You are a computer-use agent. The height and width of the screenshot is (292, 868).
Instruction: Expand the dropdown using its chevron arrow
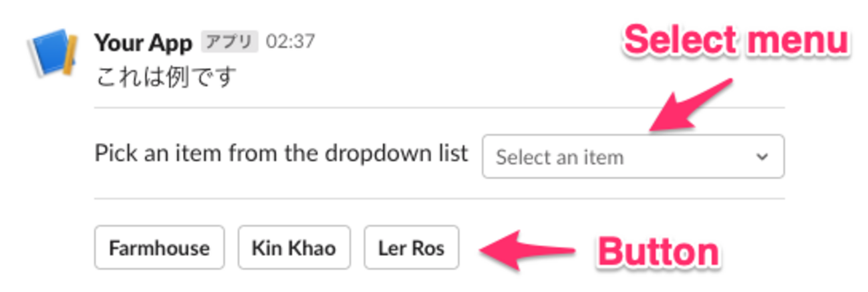click(x=761, y=157)
